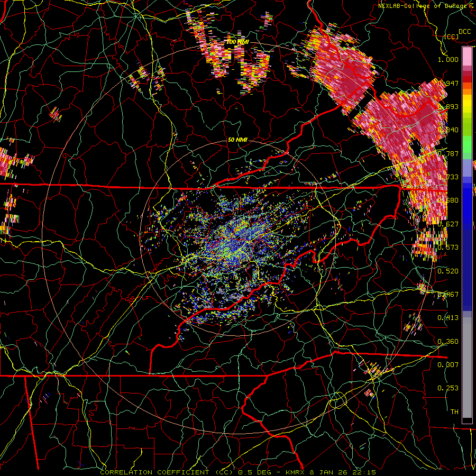Pick the gray segment of the color bar

point(467,368)
